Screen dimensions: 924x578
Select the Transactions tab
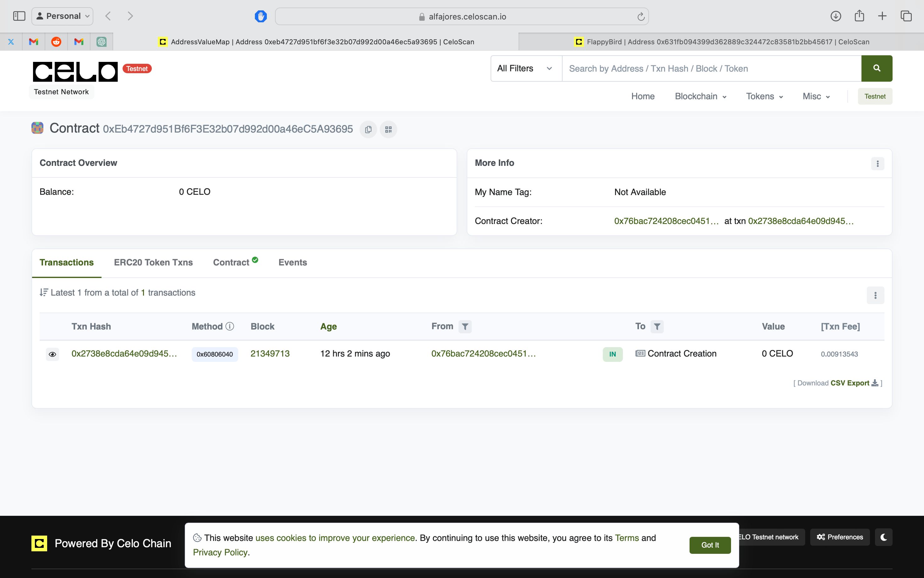pyautogui.click(x=67, y=263)
